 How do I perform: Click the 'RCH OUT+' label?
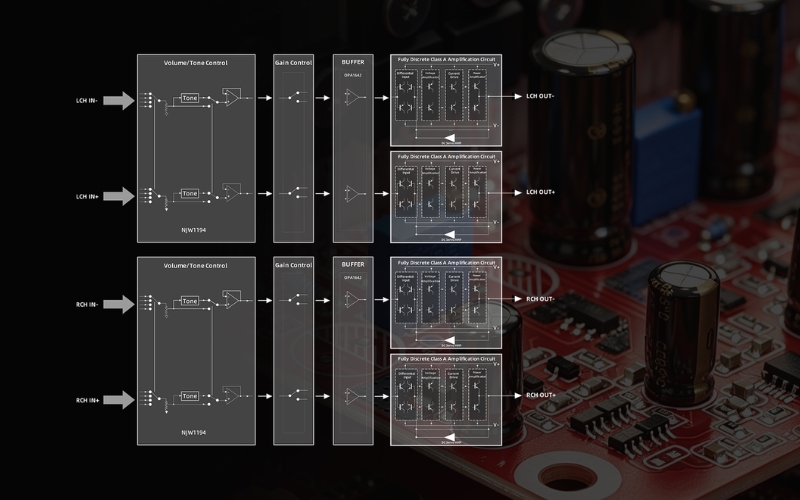(x=541, y=395)
